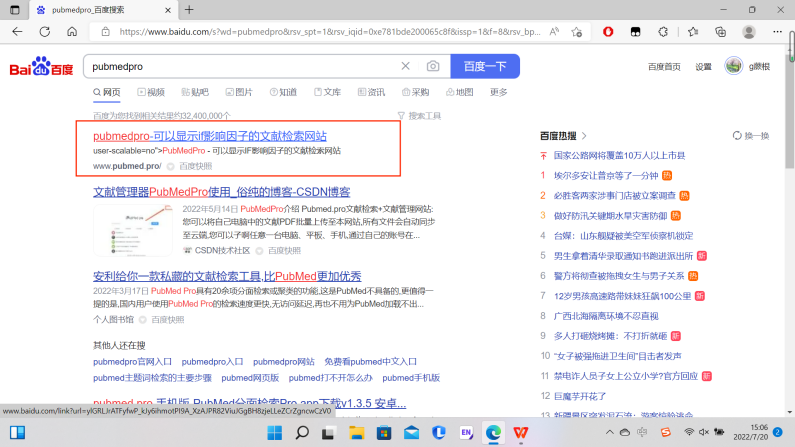795x447 pixels.
Task: Open Mail app from taskbar
Action: click(412, 433)
